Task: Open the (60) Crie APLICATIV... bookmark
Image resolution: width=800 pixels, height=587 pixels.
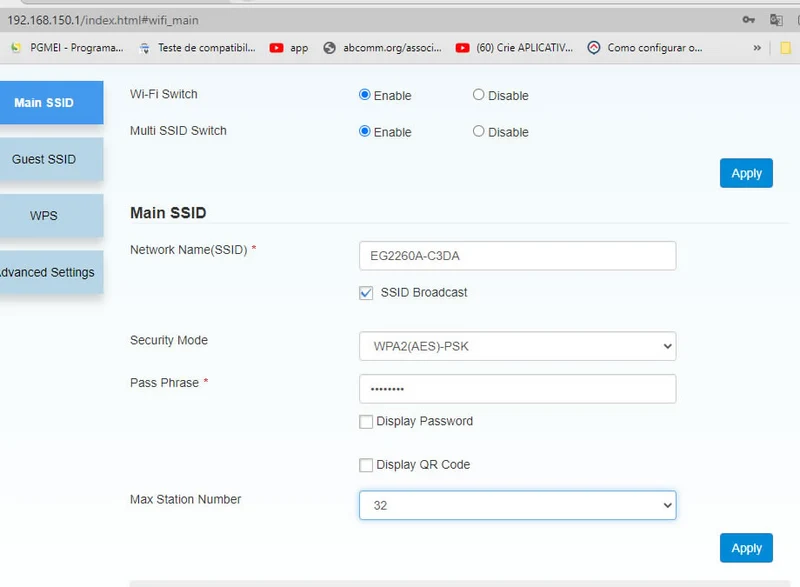Action: [x=514, y=47]
